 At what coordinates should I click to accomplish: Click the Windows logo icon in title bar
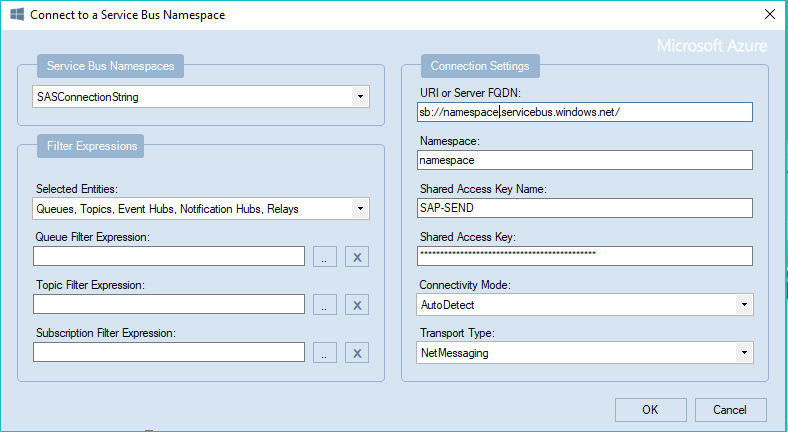pos(17,14)
